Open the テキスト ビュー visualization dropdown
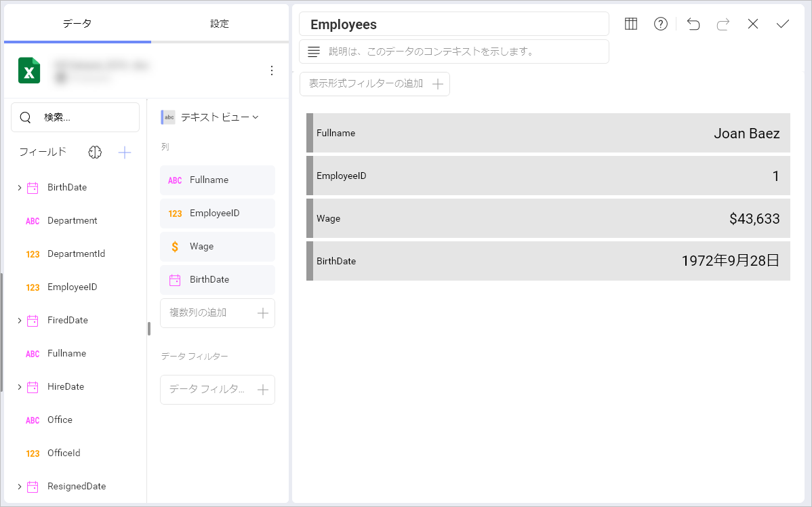Screen dimensions: 812x507 tap(209, 117)
